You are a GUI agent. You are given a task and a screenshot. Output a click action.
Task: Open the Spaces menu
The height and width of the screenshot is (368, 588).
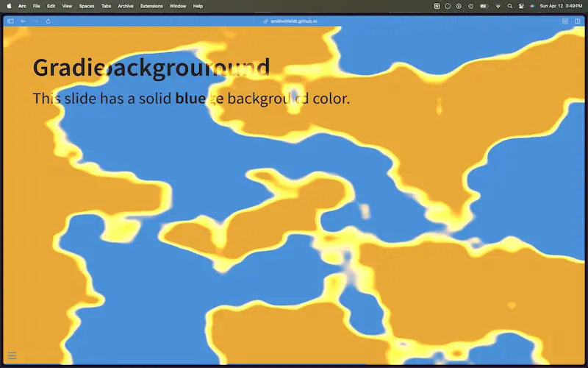pos(87,6)
